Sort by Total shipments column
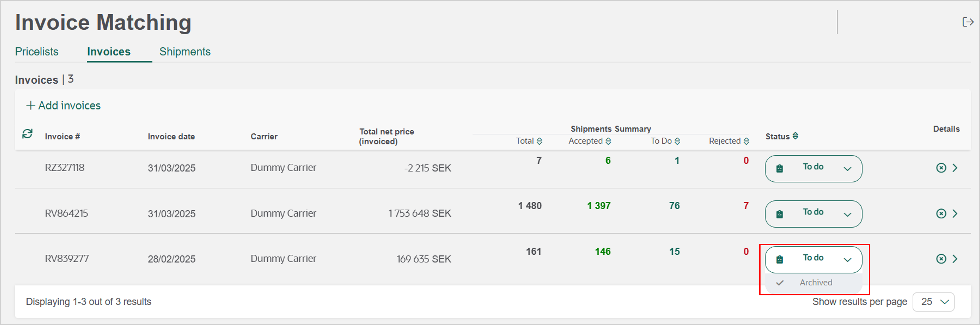The image size is (980, 325). tap(539, 141)
